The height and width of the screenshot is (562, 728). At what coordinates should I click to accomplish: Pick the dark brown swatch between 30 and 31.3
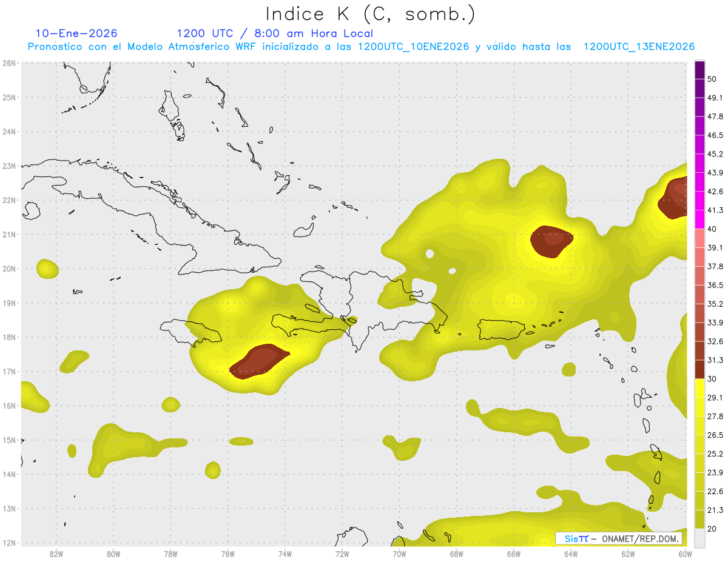click(699, 369)
